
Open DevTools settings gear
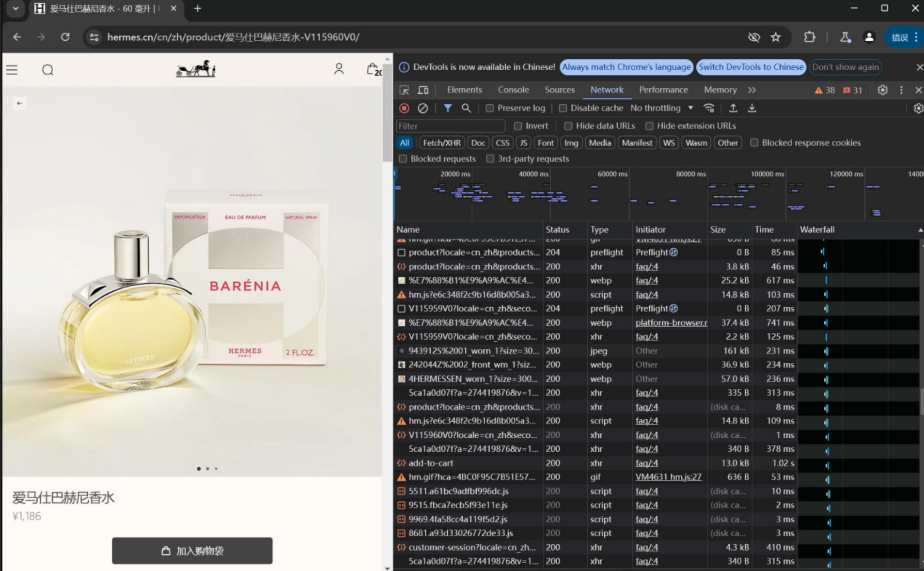(882, 90)
